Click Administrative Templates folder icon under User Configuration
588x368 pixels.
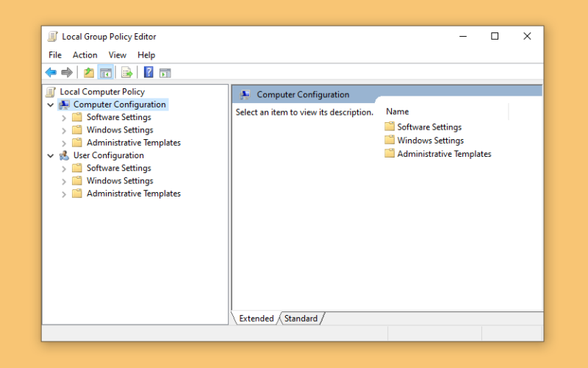(x=77, y=194)
